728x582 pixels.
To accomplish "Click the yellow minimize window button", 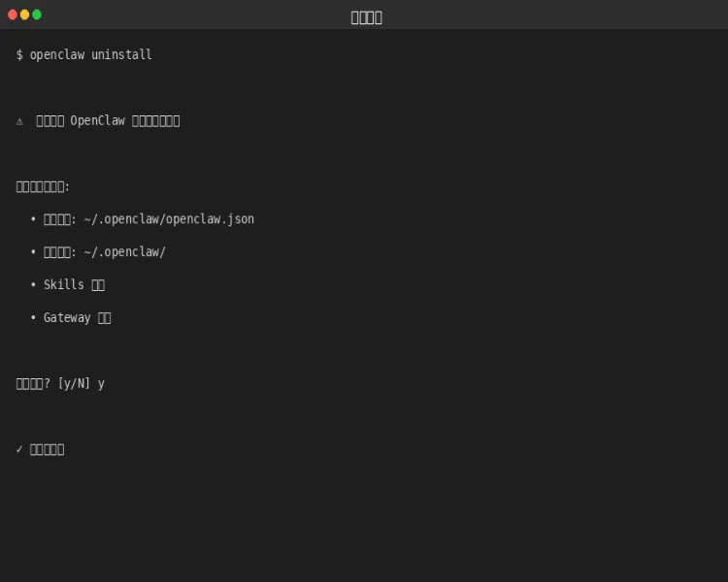I will tap(24, 15).
